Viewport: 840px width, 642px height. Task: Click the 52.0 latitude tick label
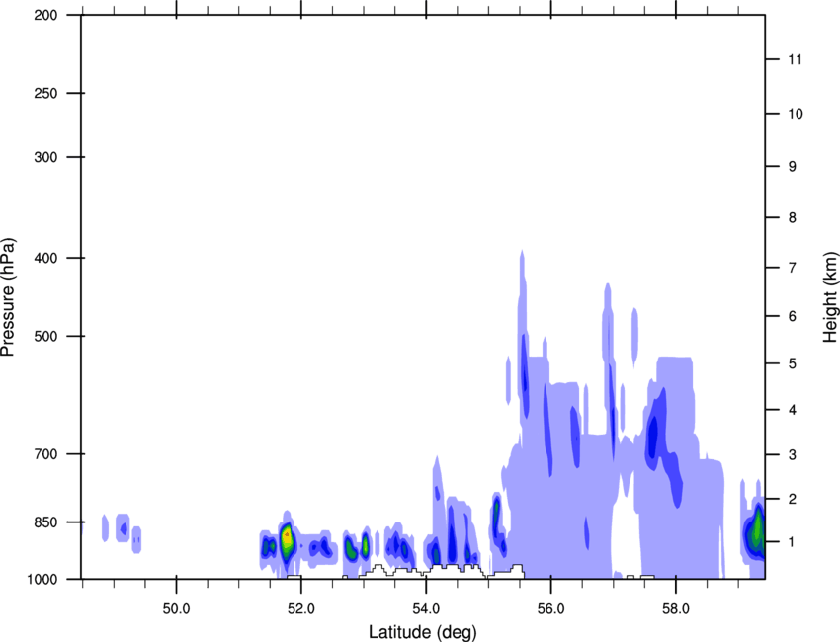(x=301, y=609)
